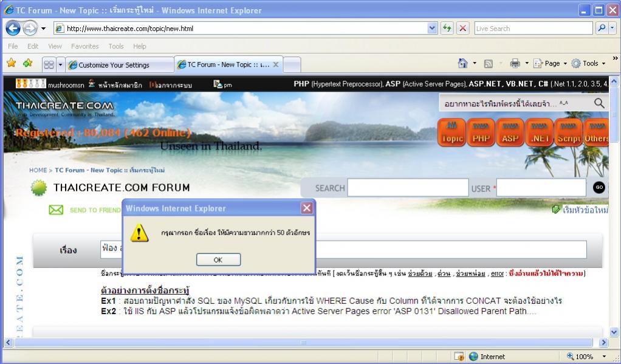Click the ASP orange category button

click(510, 132)
